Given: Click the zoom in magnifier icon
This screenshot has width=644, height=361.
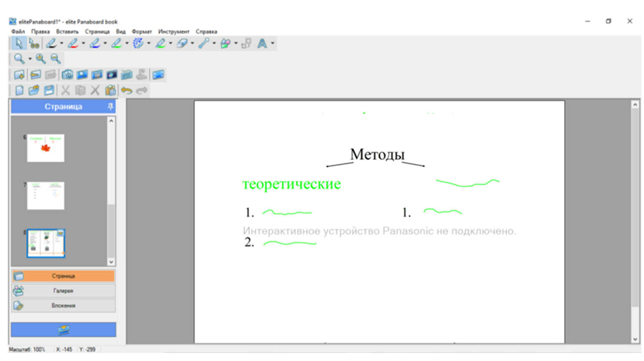Looking at the screenshot, I should 41,59.
